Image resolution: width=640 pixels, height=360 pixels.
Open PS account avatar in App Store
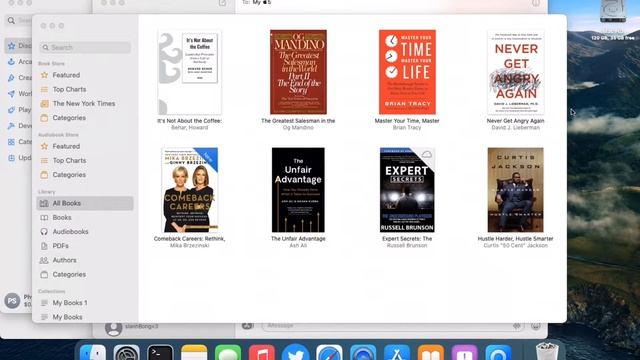pos(12,301)
